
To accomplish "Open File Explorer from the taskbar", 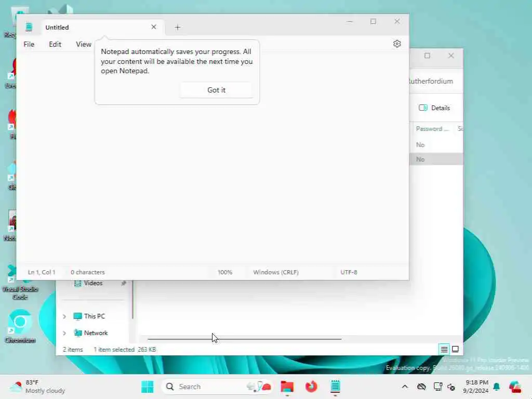I will [287, 387].
